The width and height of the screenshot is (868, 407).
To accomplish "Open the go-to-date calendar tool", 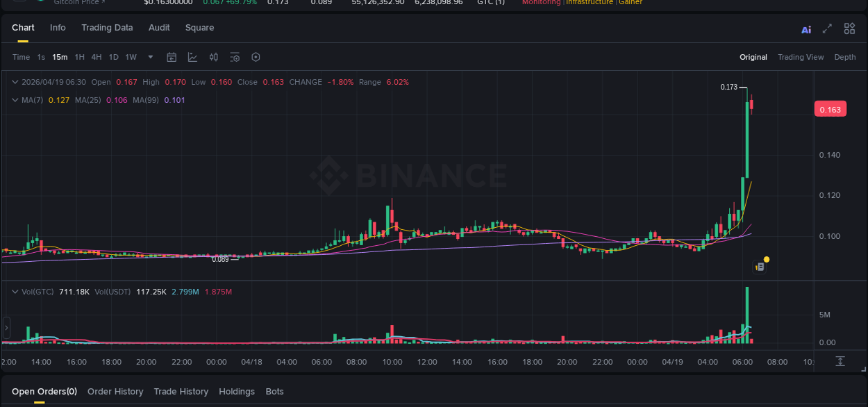I will (172, 57).
